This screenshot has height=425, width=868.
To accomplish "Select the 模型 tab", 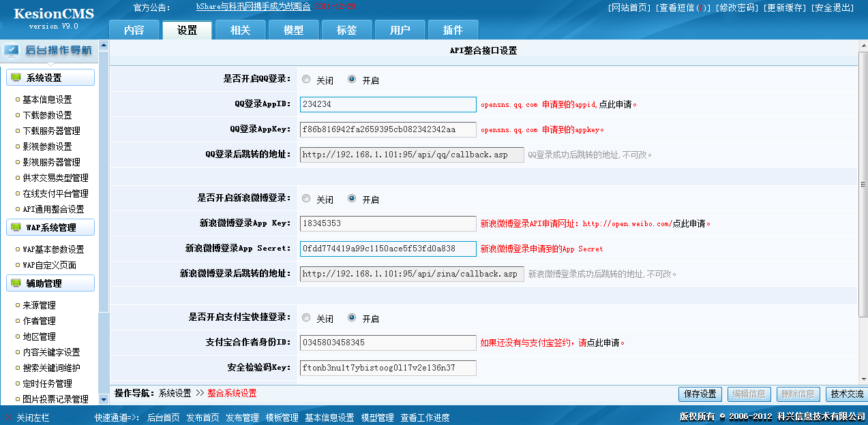I will (293, 30).
